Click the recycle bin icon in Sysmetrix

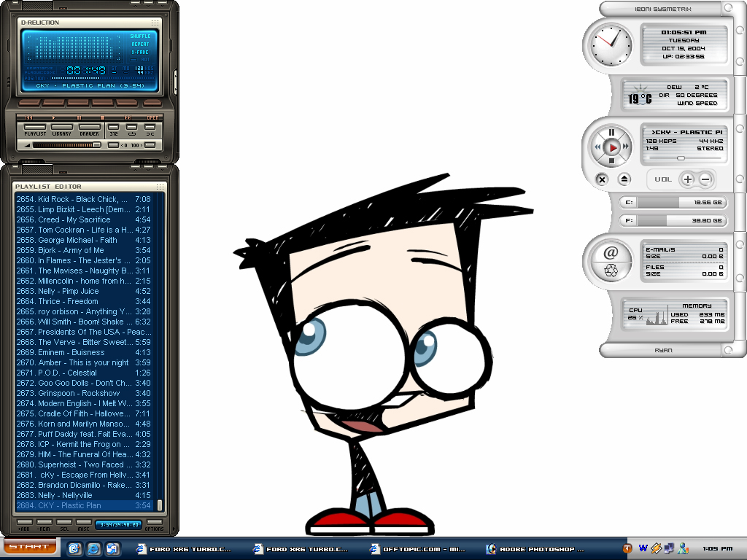click(611, 271)
